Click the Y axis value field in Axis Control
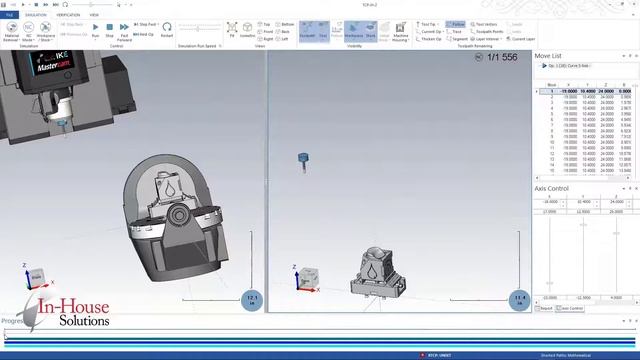640x360 pixels. click(x=583, y=202)
